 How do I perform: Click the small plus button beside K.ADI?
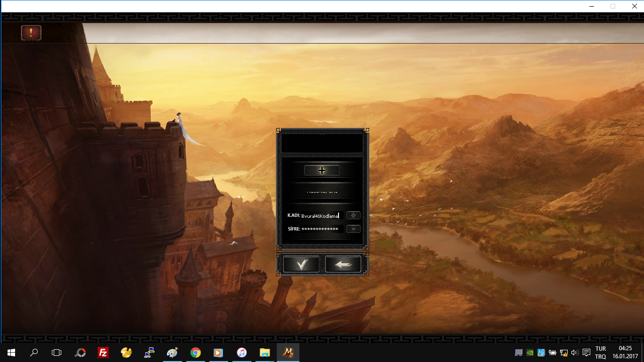354,215
